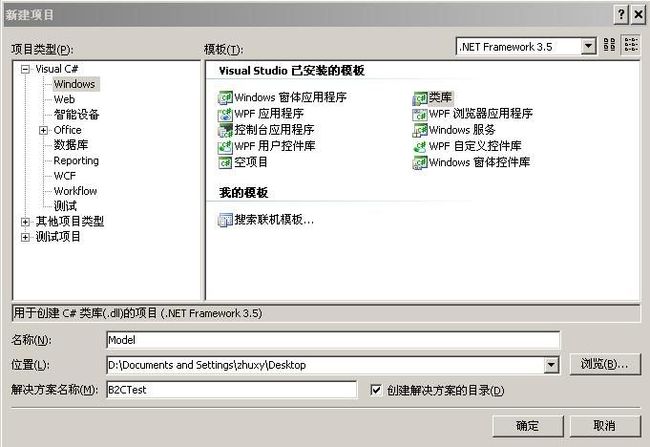Screen dimensions: 650x447
Task: Select Web project type
Action: 64,100
